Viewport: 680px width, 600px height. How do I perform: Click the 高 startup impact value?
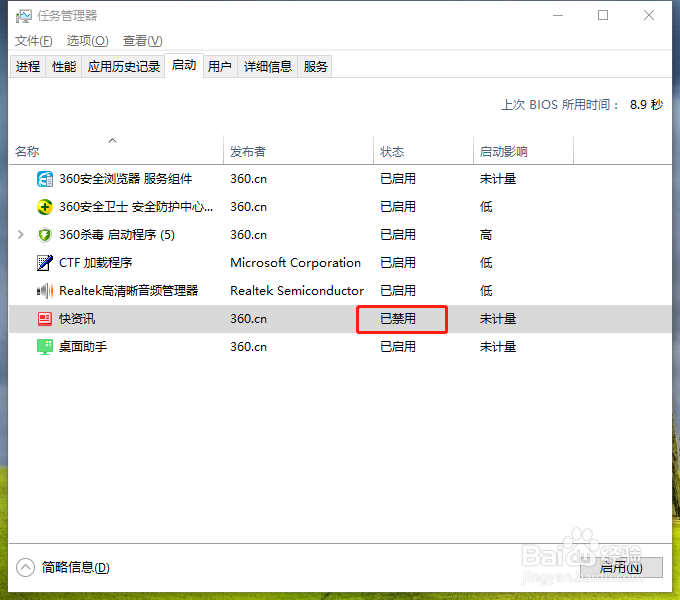click(x=486, y=235)
